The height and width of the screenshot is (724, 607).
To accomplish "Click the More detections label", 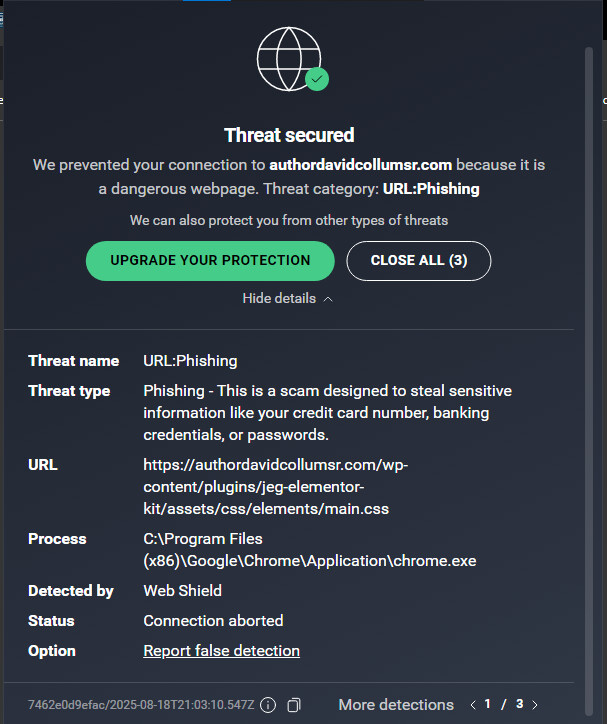I will 396,705.
